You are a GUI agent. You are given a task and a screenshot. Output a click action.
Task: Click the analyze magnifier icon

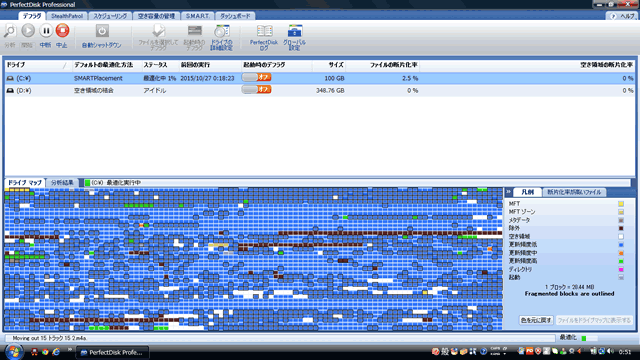pos(10,31)
